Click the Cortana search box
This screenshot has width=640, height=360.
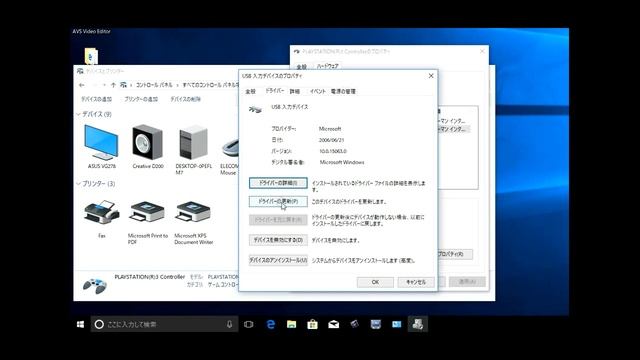pos(164,324)
